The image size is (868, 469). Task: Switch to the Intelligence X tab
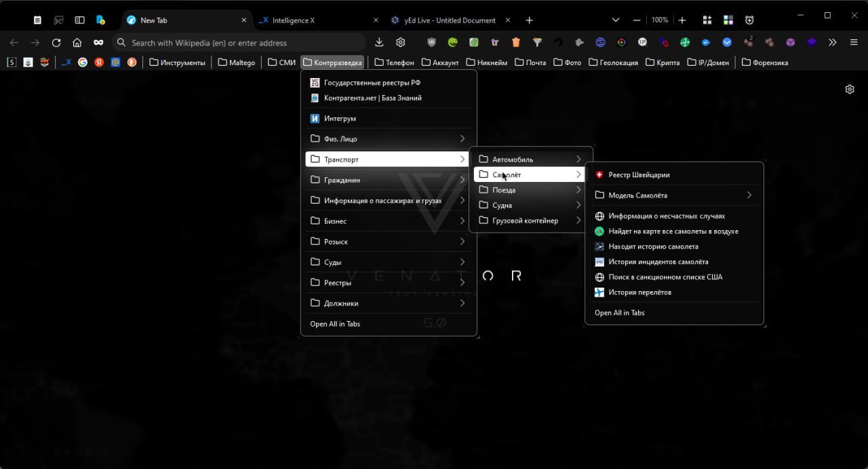click(319, 20)
